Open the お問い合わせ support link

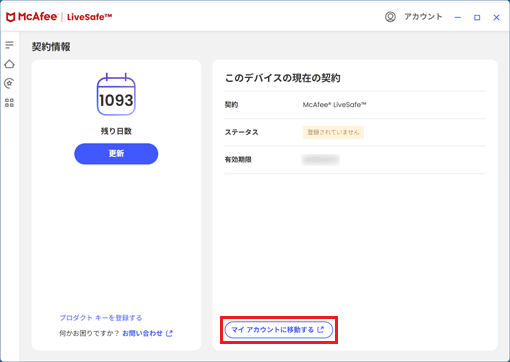(142, 333)
